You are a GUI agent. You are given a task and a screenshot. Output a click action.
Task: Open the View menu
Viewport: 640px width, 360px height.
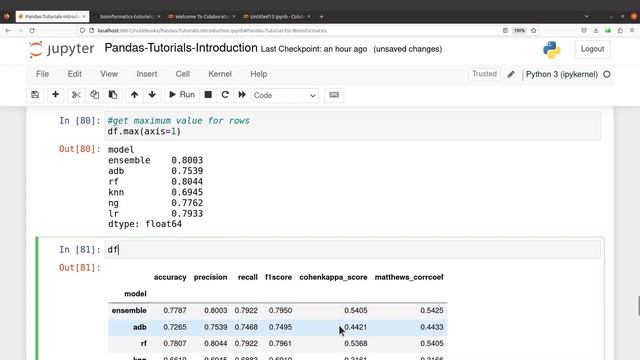(x=109, y=74)
